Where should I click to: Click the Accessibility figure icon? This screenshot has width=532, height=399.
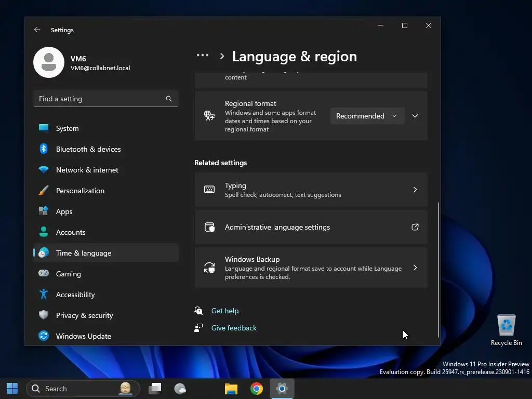tap(44, 294)
